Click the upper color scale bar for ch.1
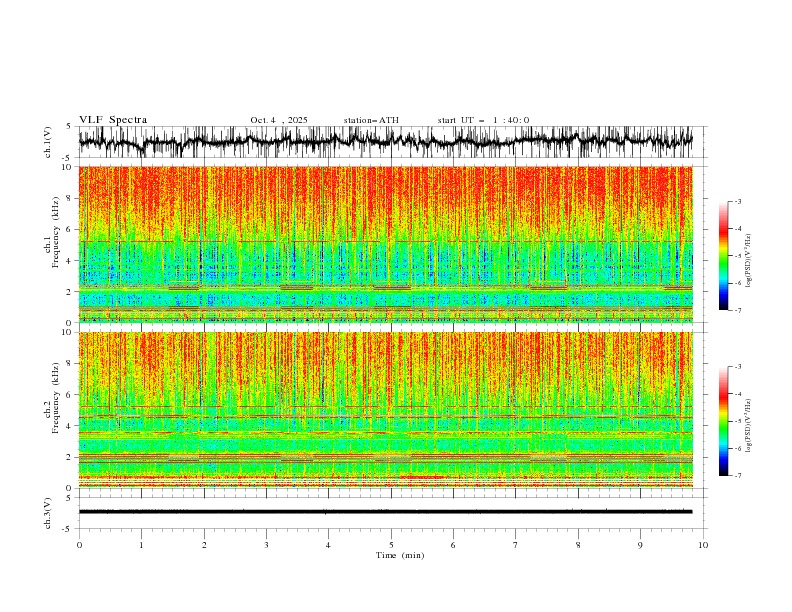Viewport: 792px width, 612px height. (723, 255)
